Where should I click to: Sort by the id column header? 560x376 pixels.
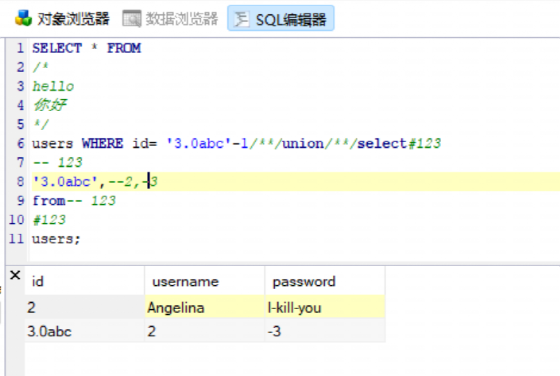(x=85, y=281)
